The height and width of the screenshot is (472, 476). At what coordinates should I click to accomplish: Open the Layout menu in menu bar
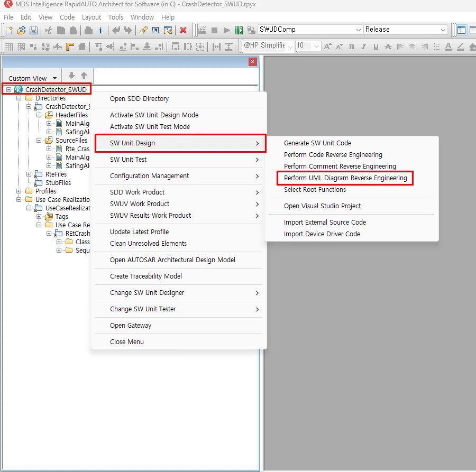click(91, 17)
